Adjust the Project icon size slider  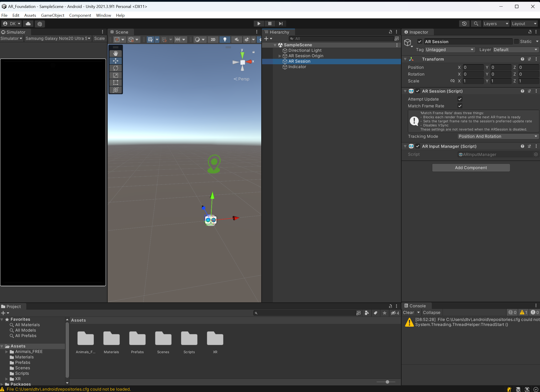[387, 382]
